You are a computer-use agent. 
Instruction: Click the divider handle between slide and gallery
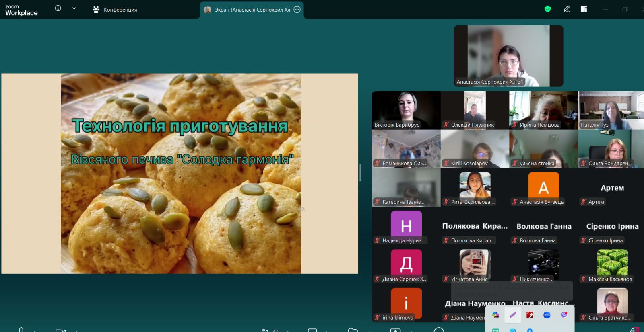360,173
